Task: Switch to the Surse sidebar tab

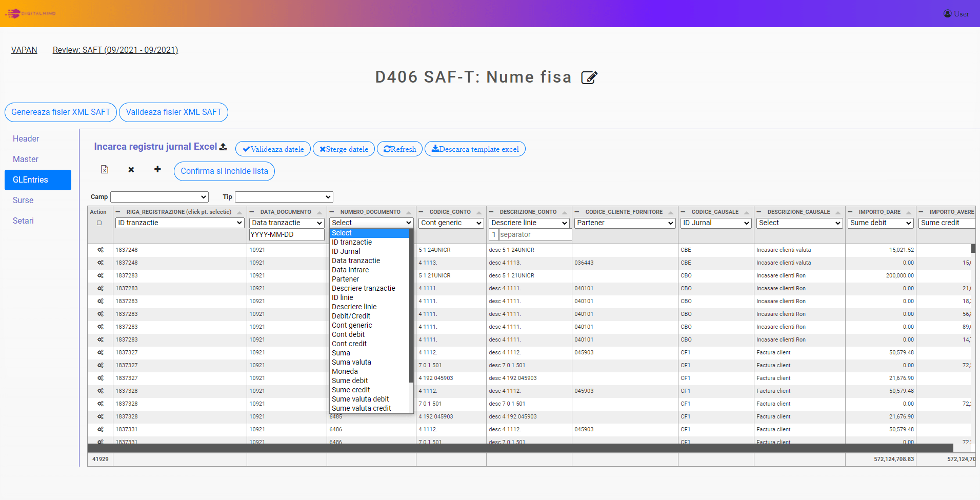Action: 23,201
